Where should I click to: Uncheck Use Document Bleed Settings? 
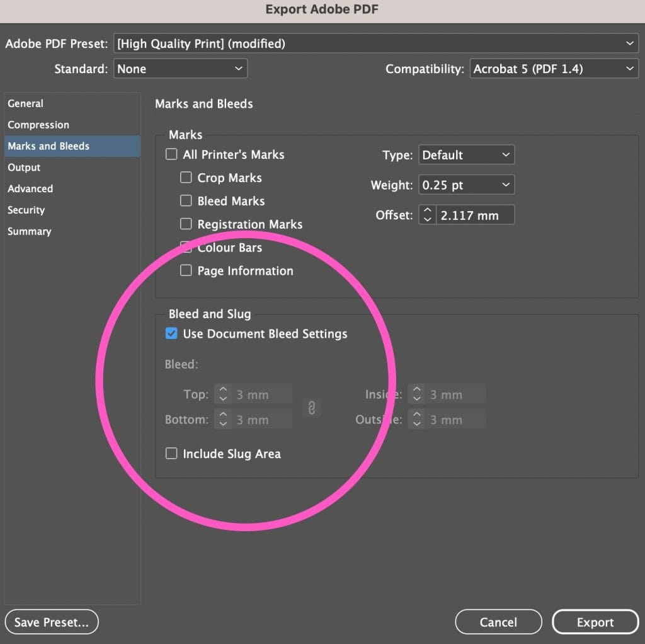pyautogui.click(x=171, y=334)
